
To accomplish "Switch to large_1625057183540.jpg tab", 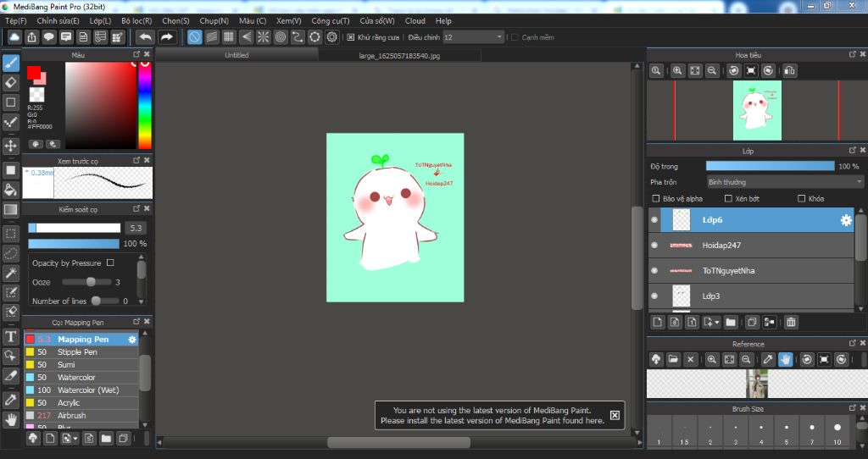I will [399, 55].
